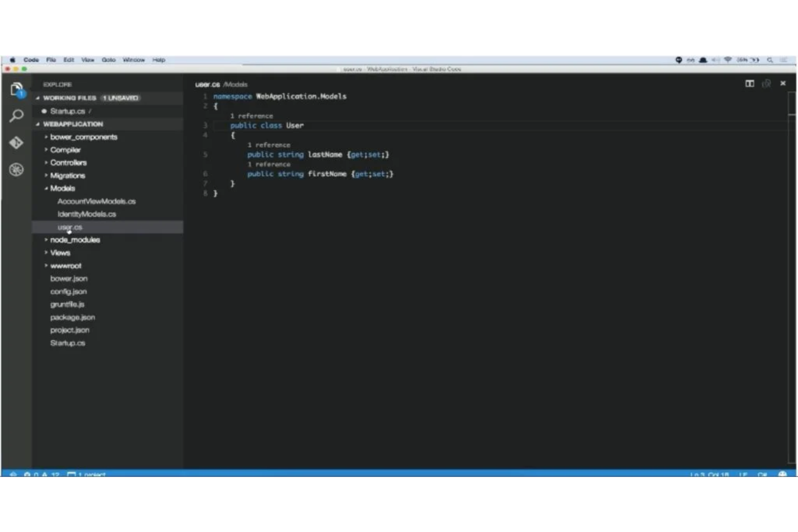Click the 1 reference link above public class User
Viewport: 798px width, 532px height.
252,115
